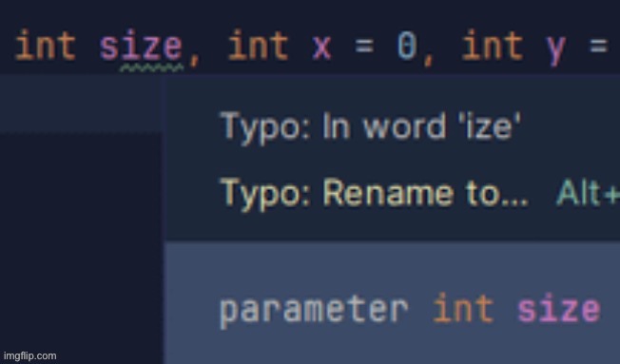Click the first 'int' keyword before size
This screenshot has height=364, width=620.
coord(45,47)
